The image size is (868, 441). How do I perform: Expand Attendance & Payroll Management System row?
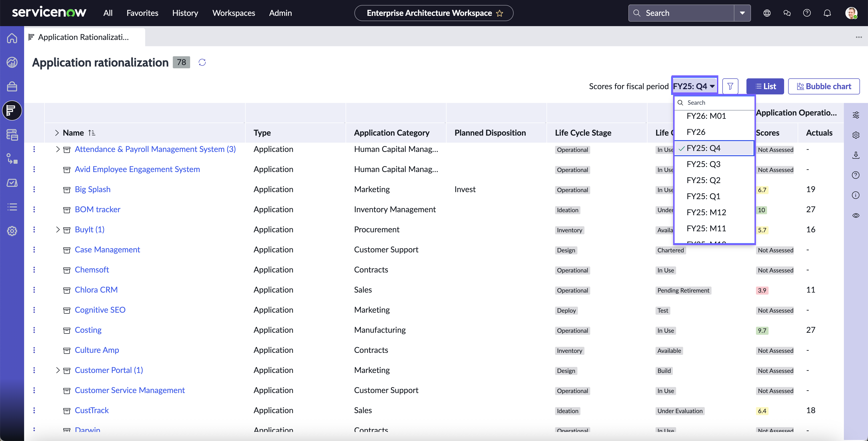[58, 149]
